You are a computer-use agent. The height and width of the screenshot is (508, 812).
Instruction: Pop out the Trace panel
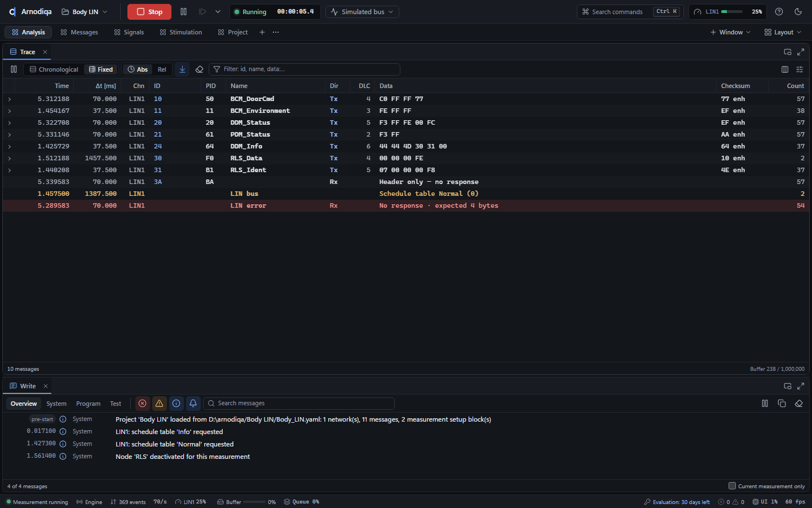[788, 52]
